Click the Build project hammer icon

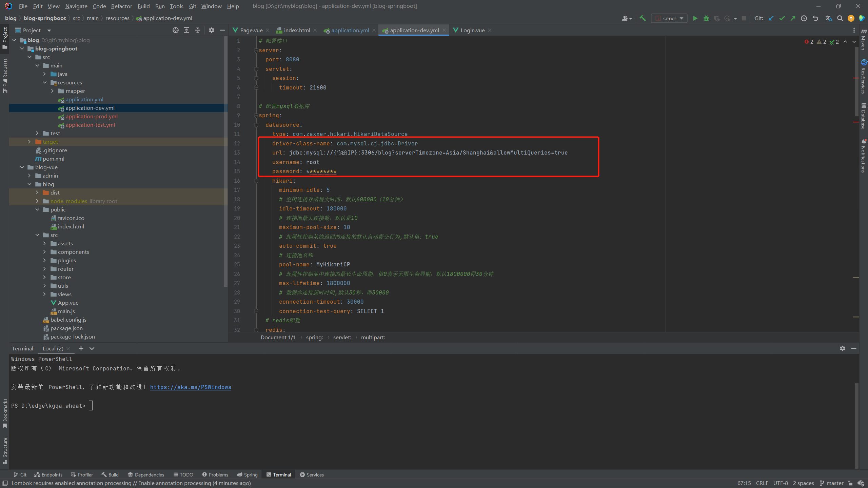[x=643, y=18]
